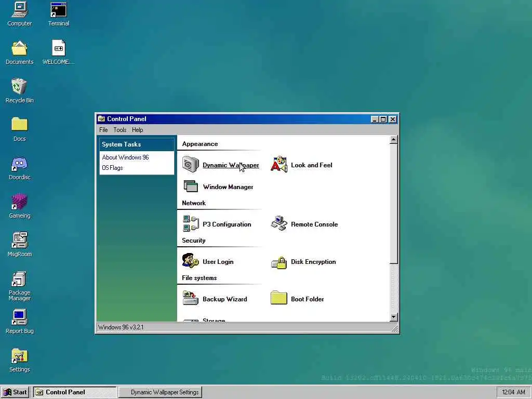Launch Remote Console icon
The width and height of the screenshot is (532, 399).
(x=279, y=223)
